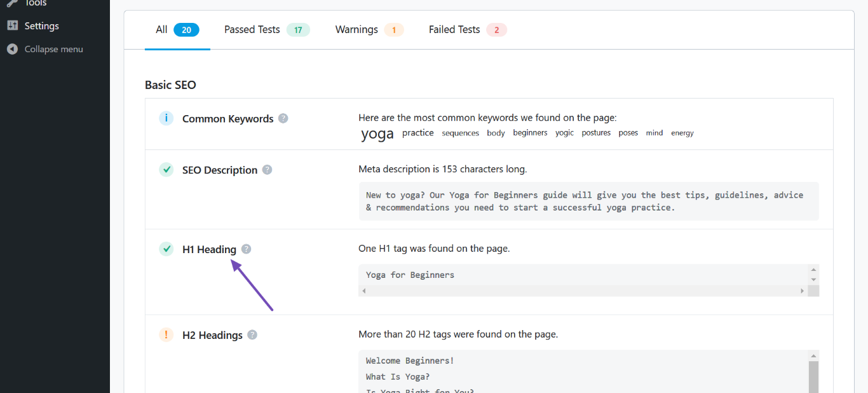Open help tooltip for SEO Description
This screenshot has width=868, height=393.
[x=268, y=170]
